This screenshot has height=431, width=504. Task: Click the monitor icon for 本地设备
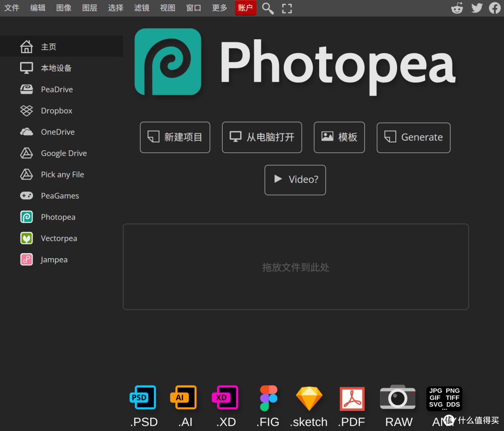pos(26,68)
